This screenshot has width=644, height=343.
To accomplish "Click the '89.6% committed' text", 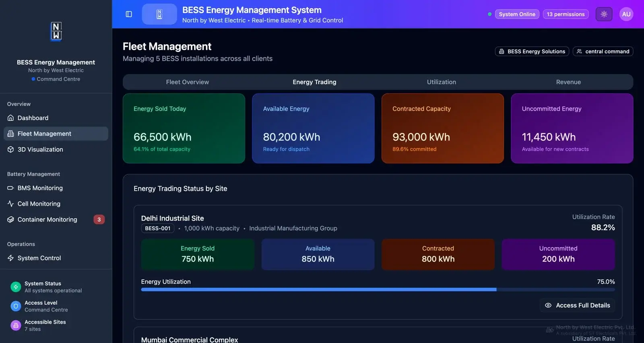I will pos(414,149).
